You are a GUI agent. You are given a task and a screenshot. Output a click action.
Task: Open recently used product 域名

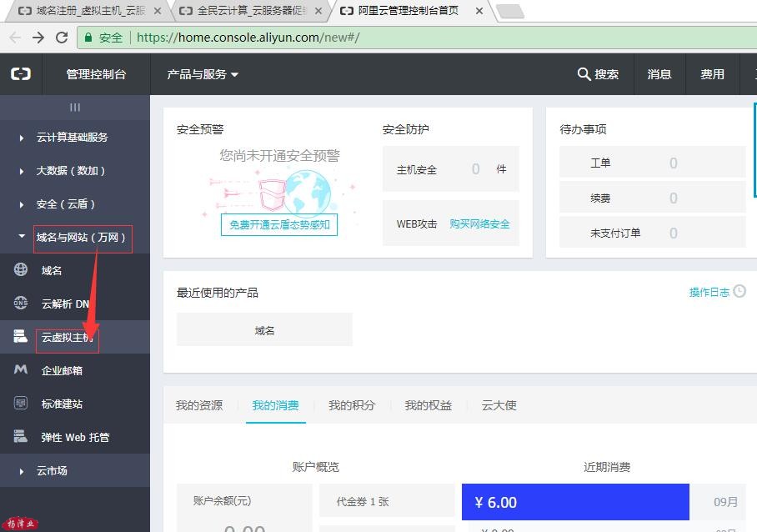264,329
